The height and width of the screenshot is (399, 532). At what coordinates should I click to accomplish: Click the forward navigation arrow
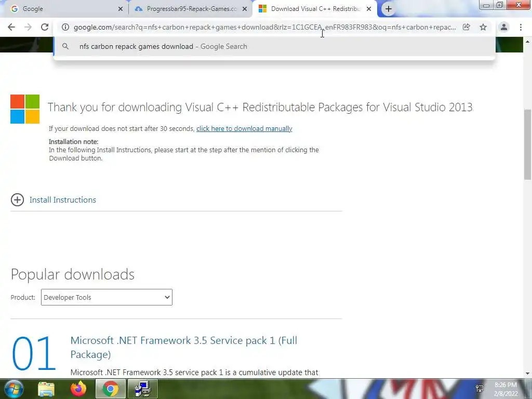click(28, 27)
